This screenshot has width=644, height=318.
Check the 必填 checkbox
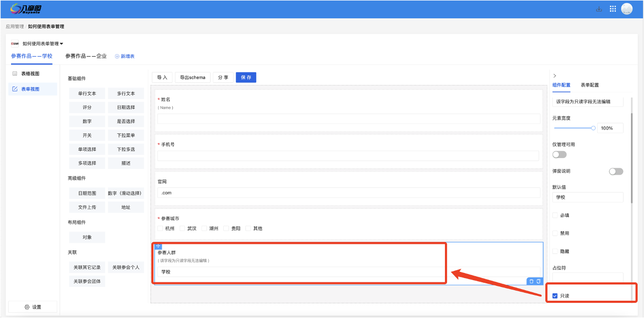click(555, 215)
